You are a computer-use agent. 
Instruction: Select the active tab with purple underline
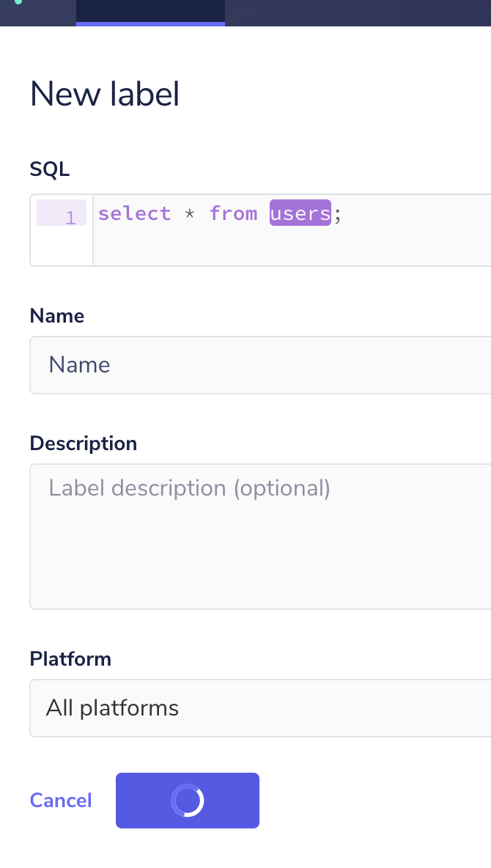tap(150, 12)
